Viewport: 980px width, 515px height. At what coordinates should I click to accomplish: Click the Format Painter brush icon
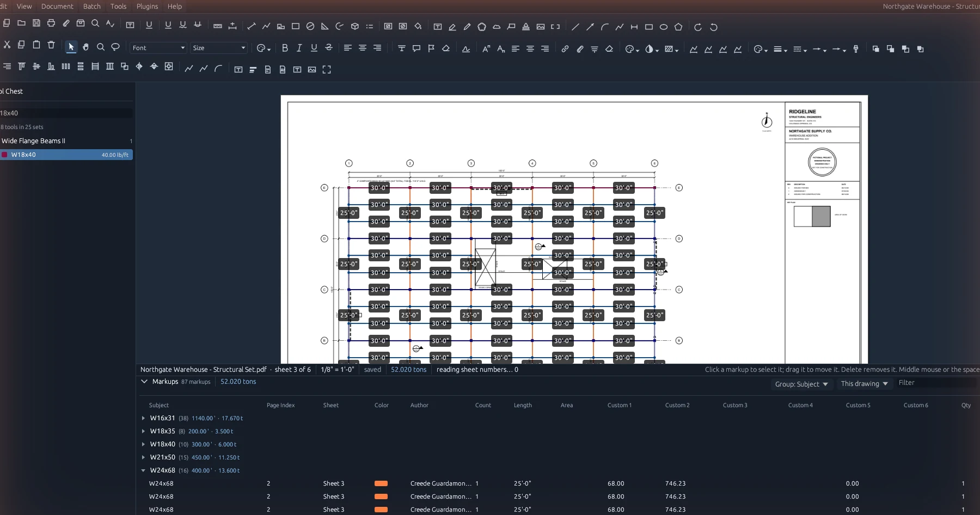[856, 48]
